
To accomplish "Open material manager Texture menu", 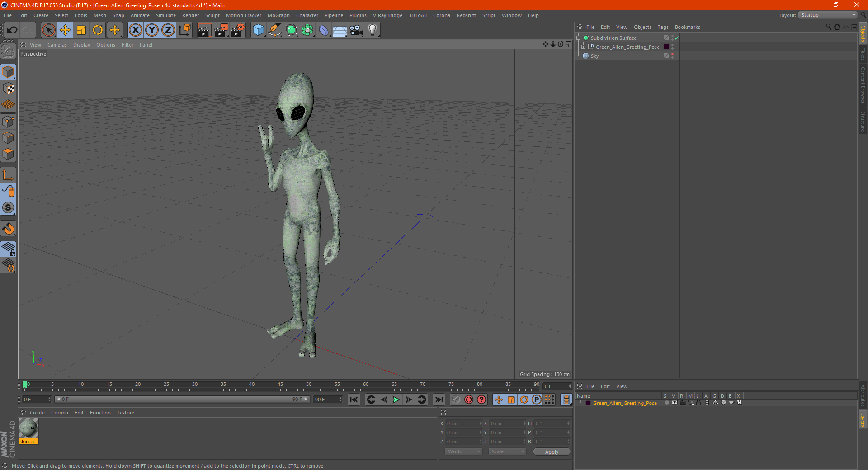I will [125, 413].
